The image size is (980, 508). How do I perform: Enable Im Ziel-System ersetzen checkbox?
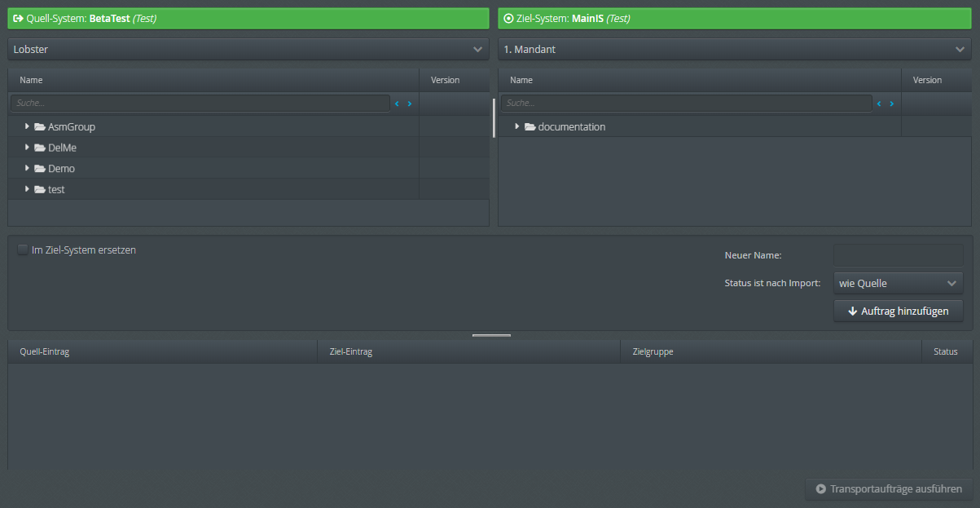coord(23,250)
